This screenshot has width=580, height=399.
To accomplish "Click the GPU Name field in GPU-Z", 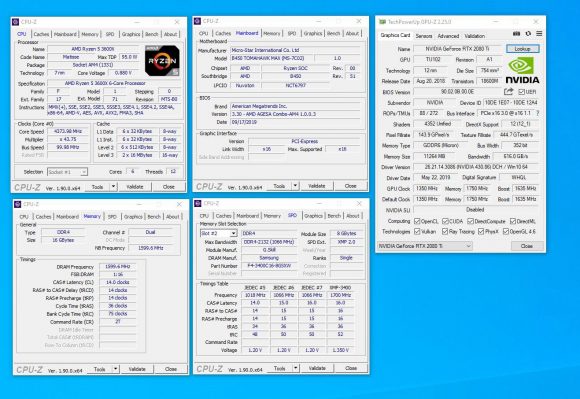I will point(458,49).
